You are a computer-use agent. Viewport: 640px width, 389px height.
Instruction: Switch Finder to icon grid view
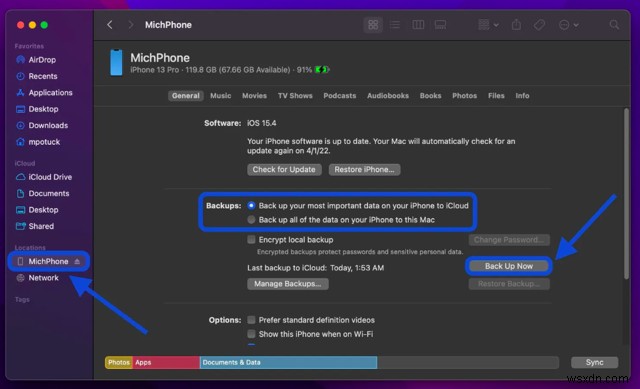click(373, 25)
